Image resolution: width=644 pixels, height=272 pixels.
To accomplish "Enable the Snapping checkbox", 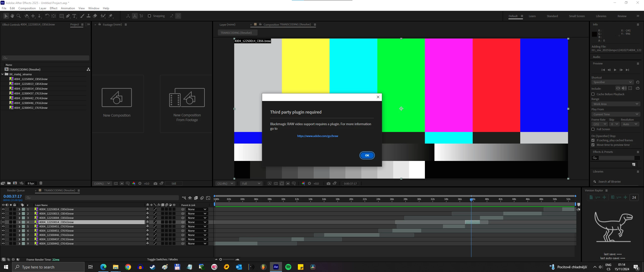I will (149, 16).
